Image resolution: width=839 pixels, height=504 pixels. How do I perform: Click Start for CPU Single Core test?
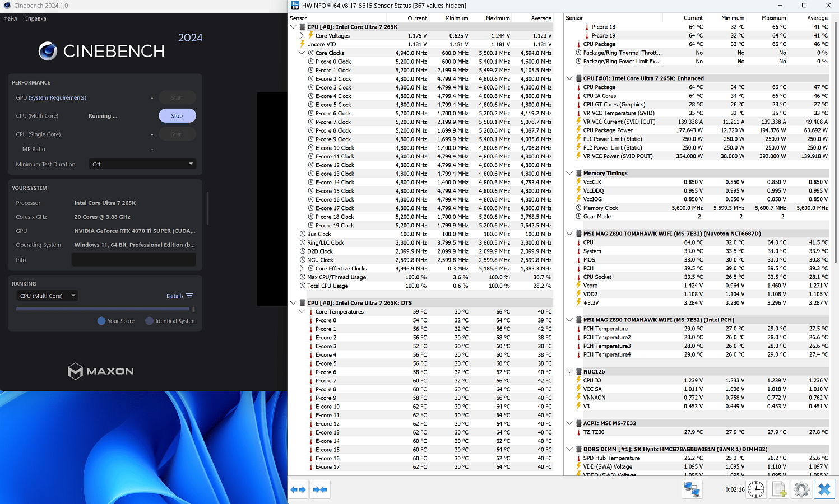pos(177,134)
